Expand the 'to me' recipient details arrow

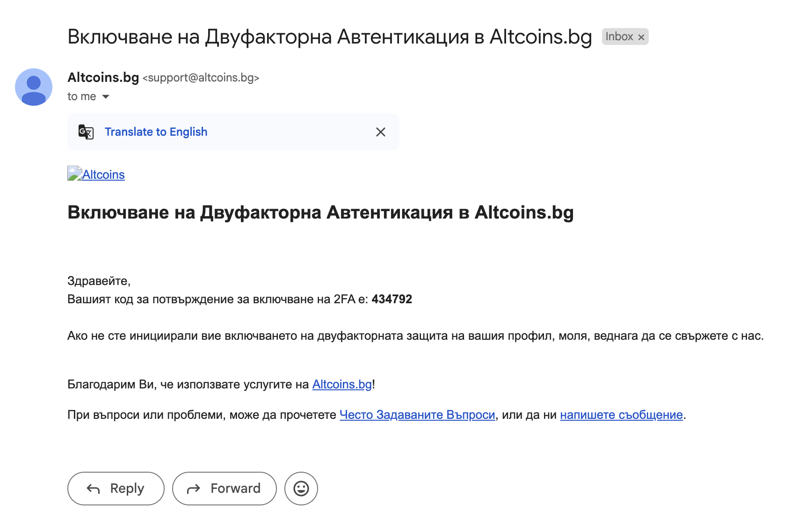[x=106, y=97]
